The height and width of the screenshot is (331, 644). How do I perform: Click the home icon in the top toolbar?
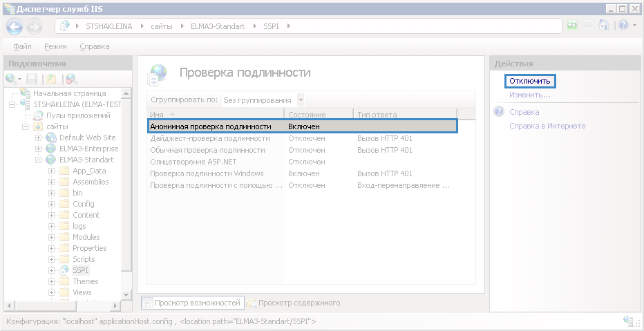point(603,26)
